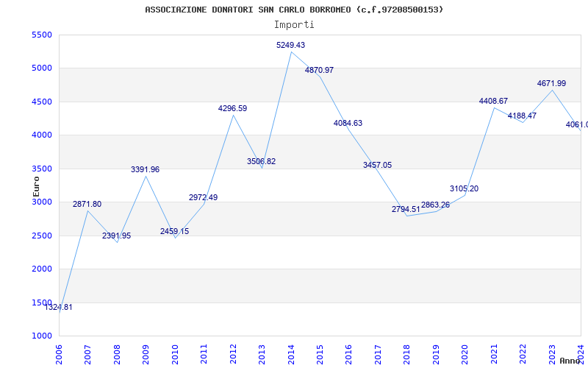Click the 5000 y-axis tick label
The width and height of the screenshot is (588, 368).
(x=42, y=68)
